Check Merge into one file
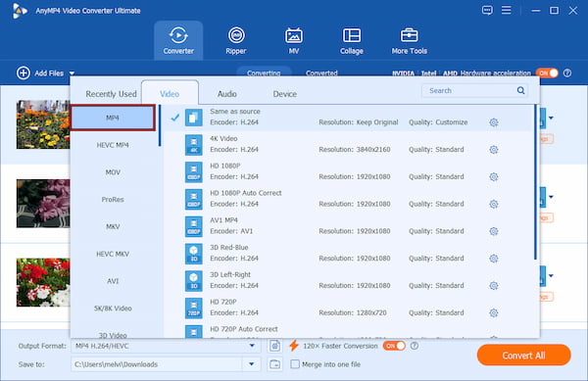Screen dimensions: 588x381 pos(295,364)
